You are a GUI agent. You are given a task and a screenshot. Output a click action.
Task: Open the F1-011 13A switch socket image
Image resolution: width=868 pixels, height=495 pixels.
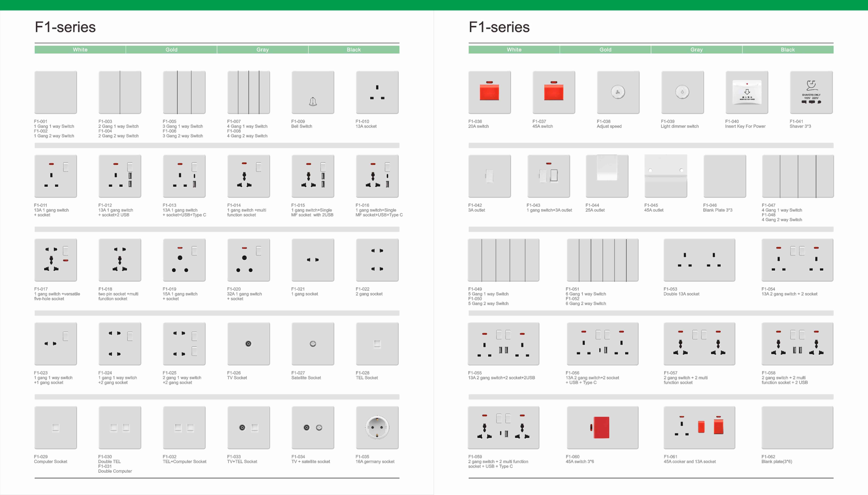point(55,176)
